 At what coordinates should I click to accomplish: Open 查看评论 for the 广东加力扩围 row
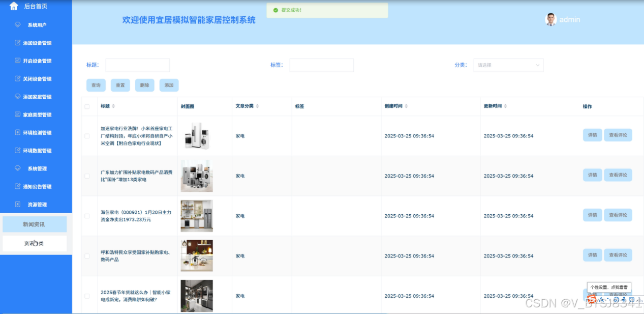[618, 175]
